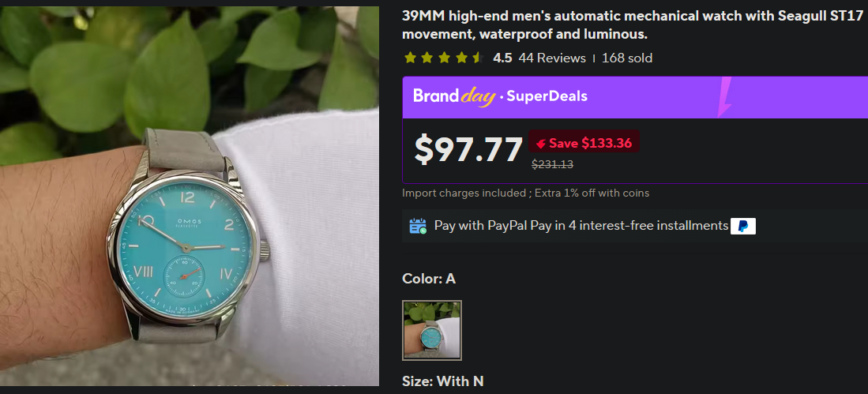The height and width of the screenshot is (394, 868).
Task: Click the $97.77 price
Action: click(x=468, y=150)
